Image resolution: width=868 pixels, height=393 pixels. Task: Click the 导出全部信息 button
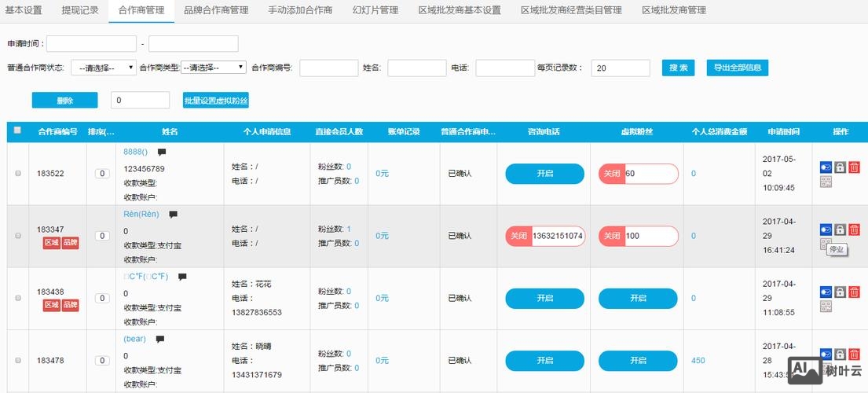point(738,68)
